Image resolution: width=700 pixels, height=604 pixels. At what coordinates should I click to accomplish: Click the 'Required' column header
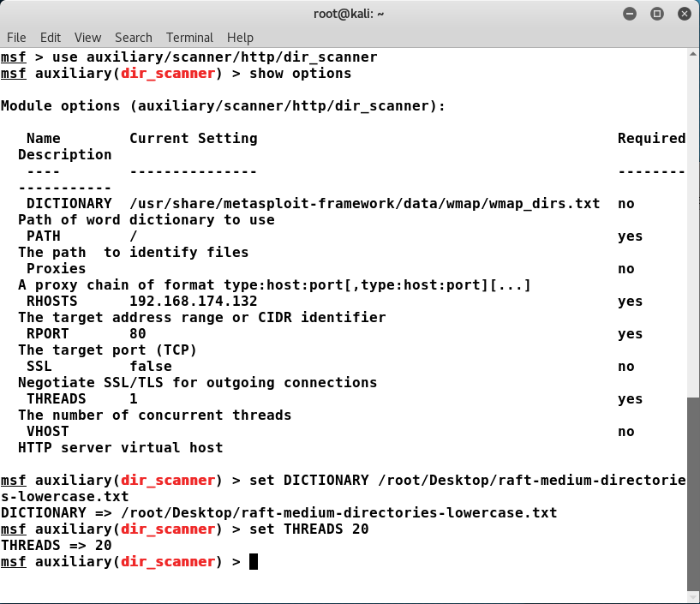[x=651, y=139]
